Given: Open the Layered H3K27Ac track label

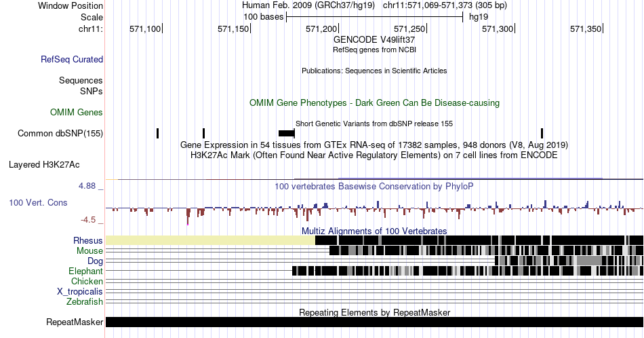Looking at the screenshot, I should [44, 164].
